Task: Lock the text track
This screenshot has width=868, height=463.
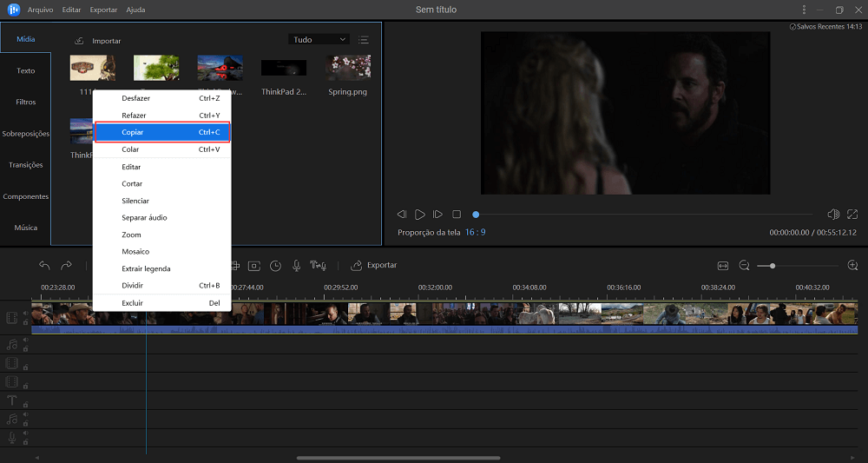Action: point(25,404)
